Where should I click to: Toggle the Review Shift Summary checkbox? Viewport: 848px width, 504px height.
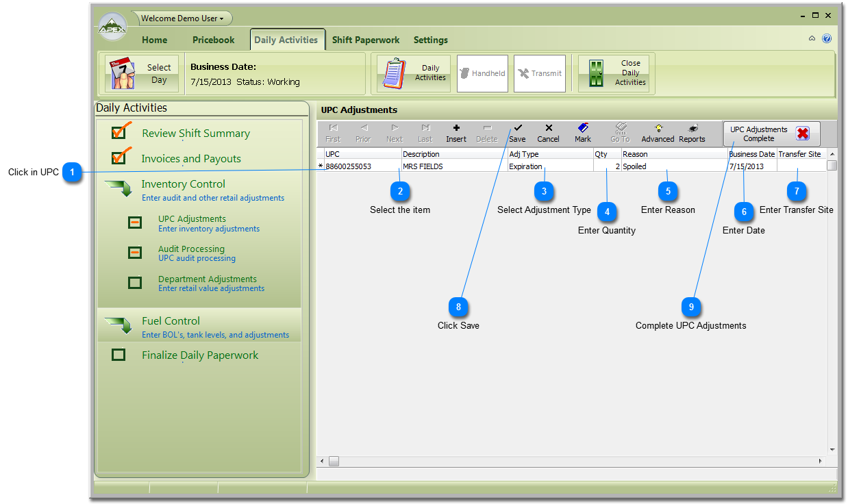point(120,131)
